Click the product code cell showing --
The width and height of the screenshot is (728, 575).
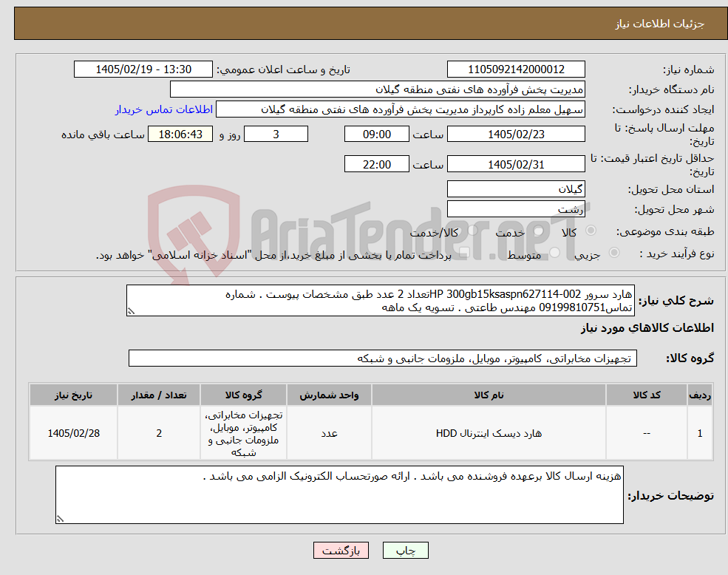coord(646,433)
